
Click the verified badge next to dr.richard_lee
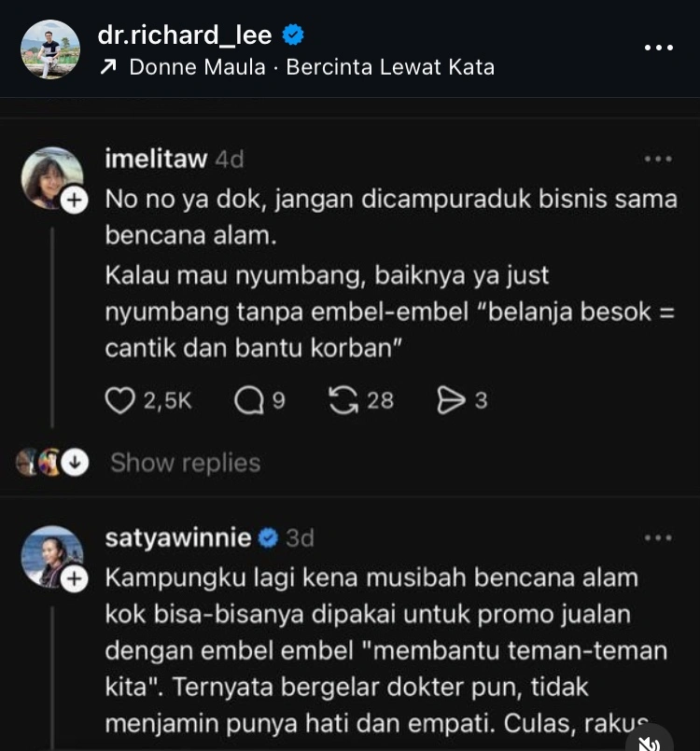(x=293, y=35)
